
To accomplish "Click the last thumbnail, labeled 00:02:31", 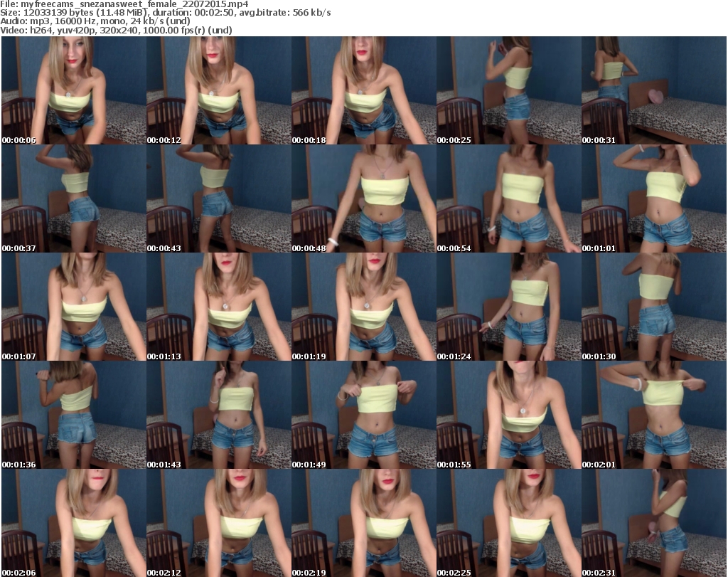I will [x=654, y=523].
